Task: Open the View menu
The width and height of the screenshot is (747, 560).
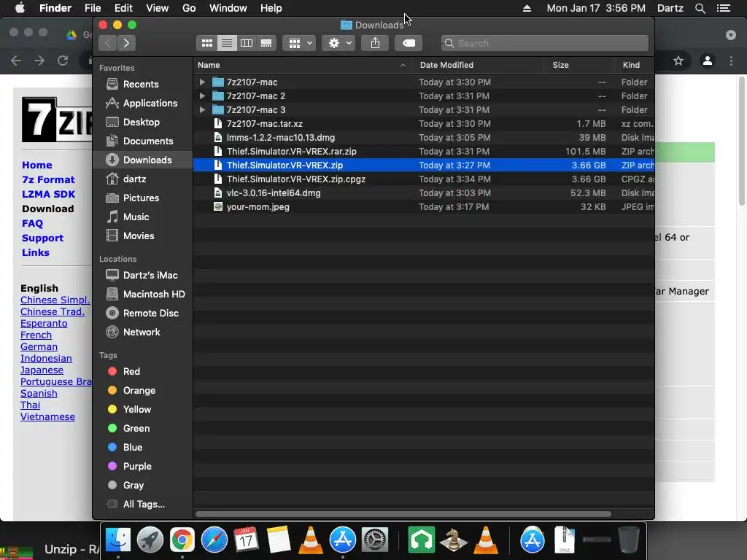Action: 158,8
